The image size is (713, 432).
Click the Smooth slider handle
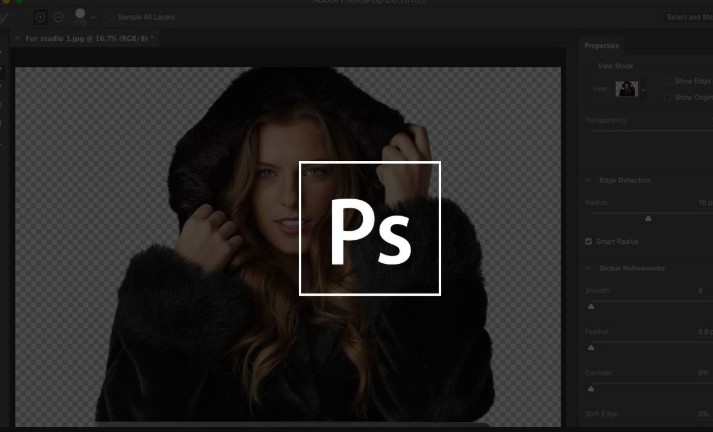[591, 306]
